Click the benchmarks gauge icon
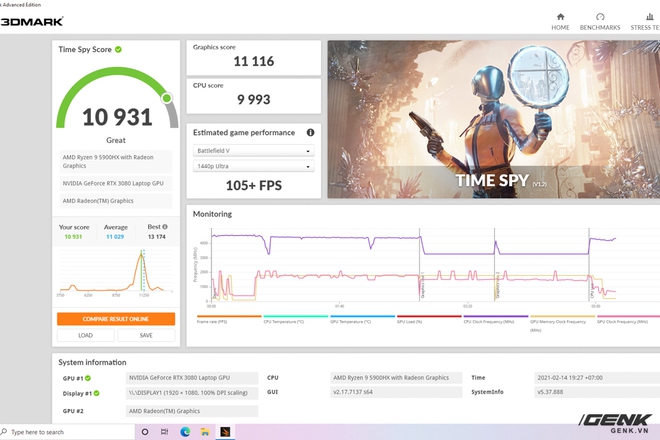The height and width of the screenshot is (440, 660). pos(600,17)
